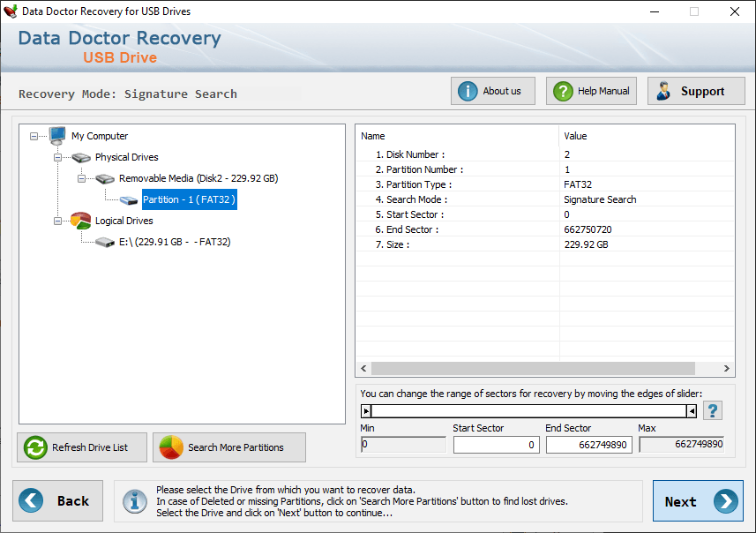Click the pie chart search partitions icon
This screenshot has width=756, height=533.
(171, 447)
